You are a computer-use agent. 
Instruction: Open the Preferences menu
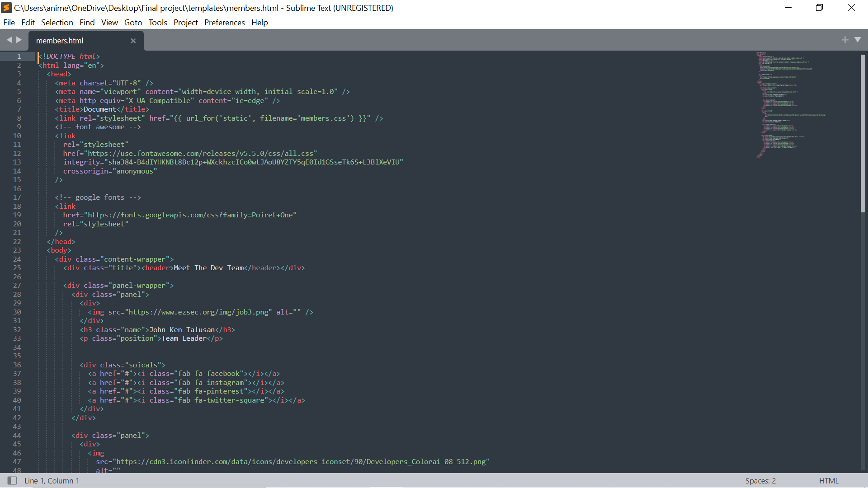click(x=224, y=23)
